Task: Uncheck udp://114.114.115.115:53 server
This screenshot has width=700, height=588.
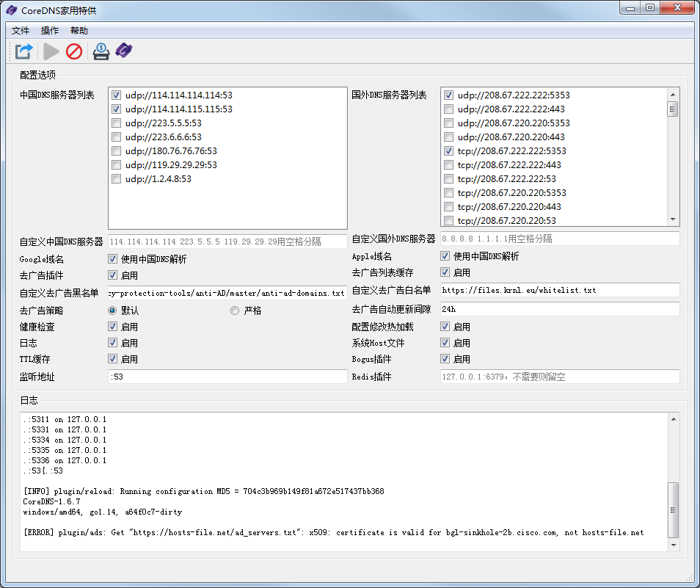Action: (117, 109)
